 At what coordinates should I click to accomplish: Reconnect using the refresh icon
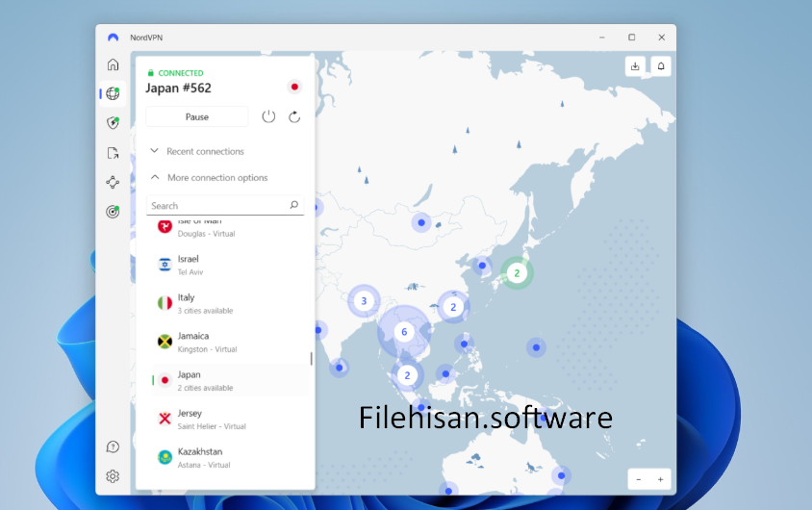294,117
